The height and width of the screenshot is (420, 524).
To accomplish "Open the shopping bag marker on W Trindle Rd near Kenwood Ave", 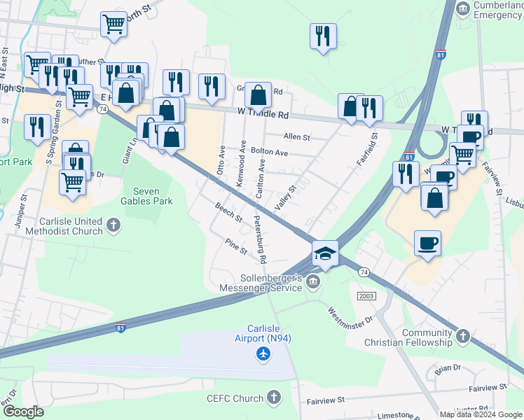I will [x=258, y=95].
